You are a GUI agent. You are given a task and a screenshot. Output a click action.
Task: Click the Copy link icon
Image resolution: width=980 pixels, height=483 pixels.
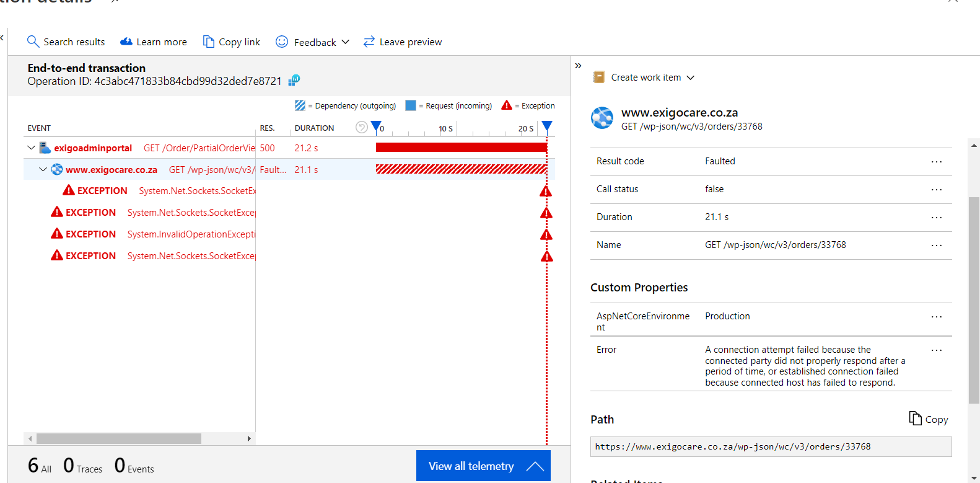209,42
